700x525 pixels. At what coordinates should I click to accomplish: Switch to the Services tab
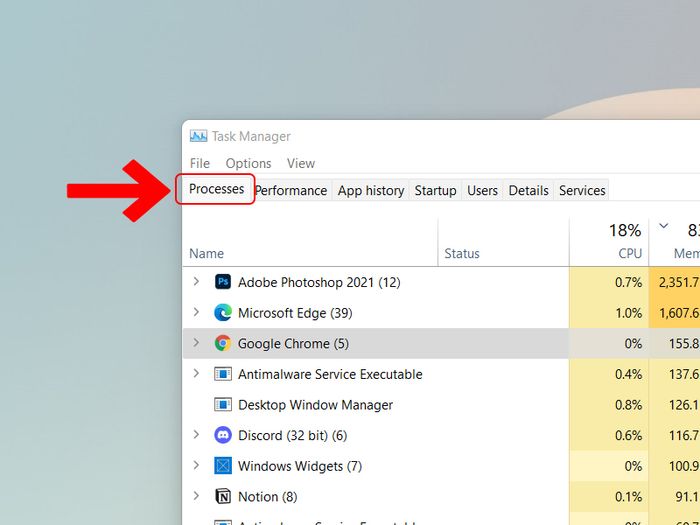(x=582, y=191)
